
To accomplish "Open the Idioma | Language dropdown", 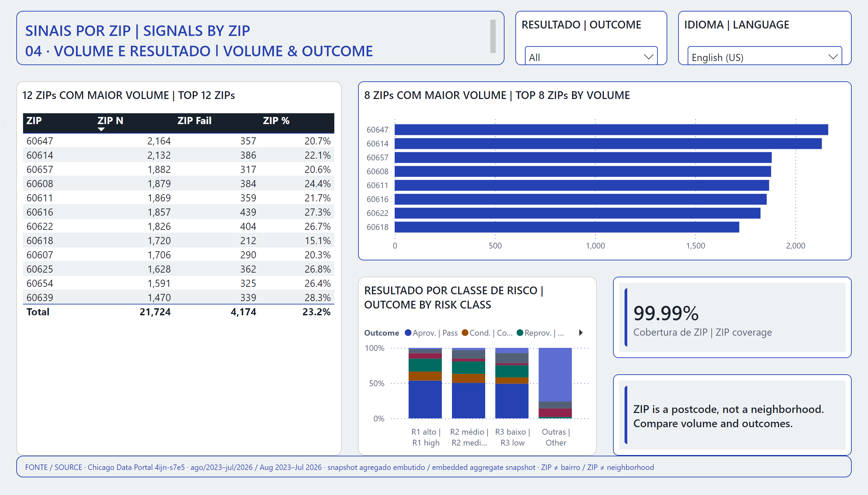I will coord(764,56).
